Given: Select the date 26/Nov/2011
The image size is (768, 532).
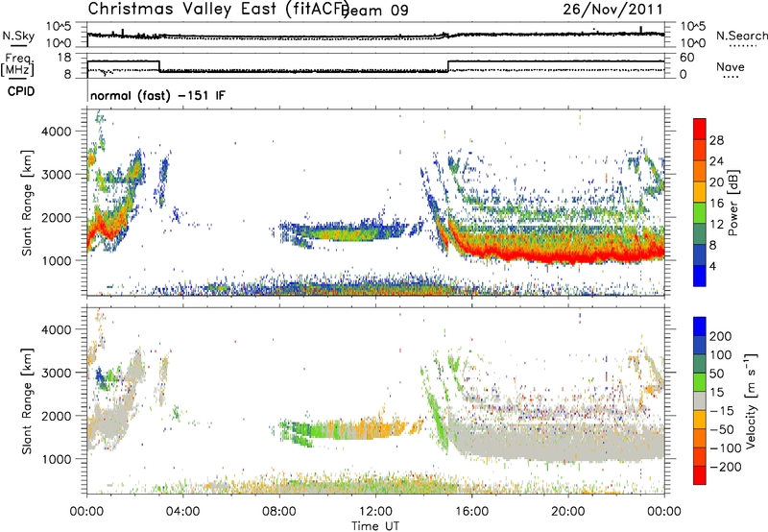Looking at the screenshot, I should point(612,9).
